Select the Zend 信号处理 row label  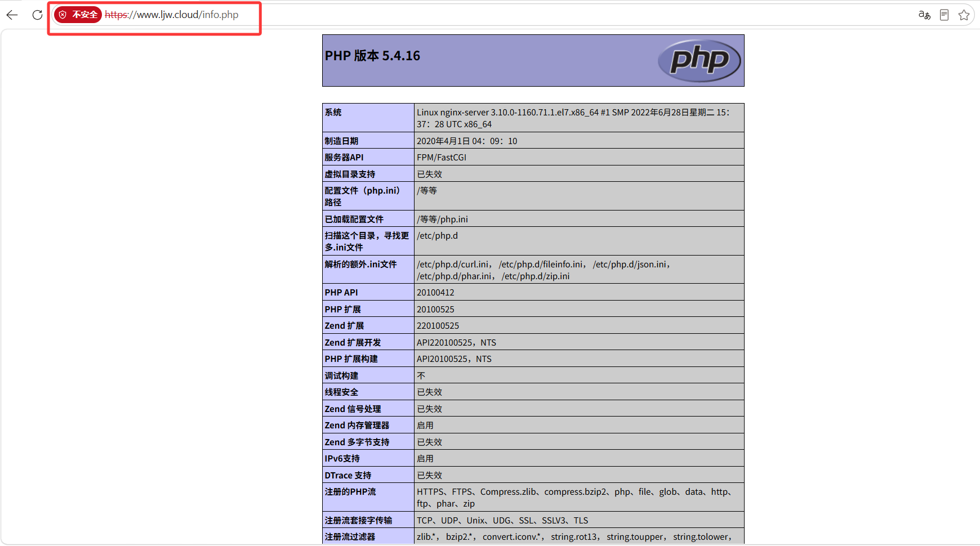(353, 409)
